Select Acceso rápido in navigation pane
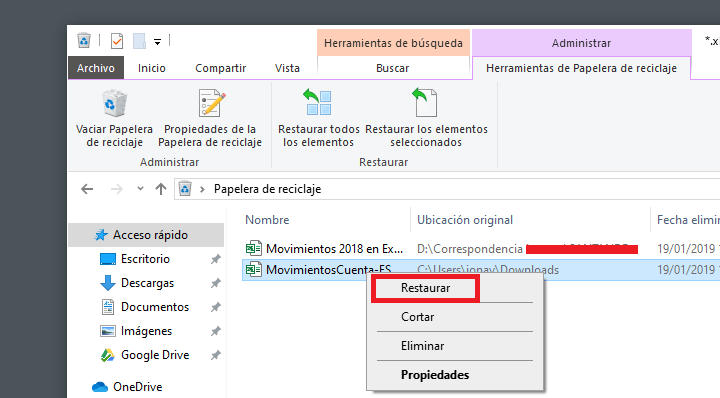 tap(146, 235)
